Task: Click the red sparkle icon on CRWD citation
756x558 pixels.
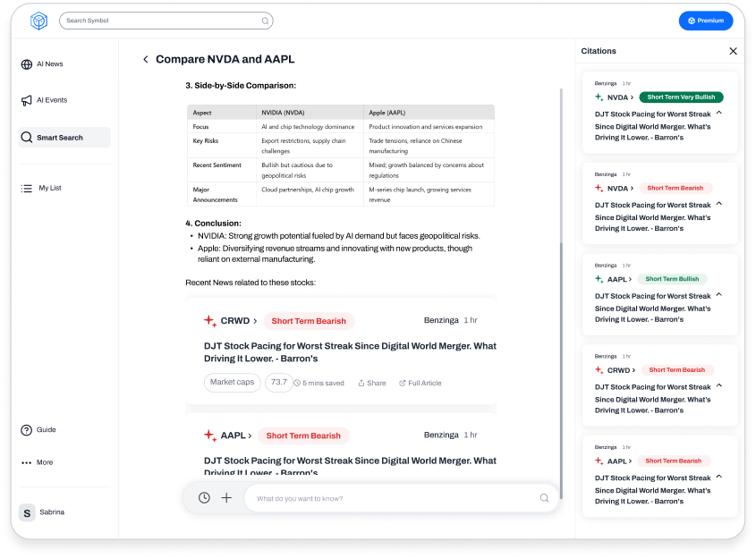Action: coord(599,370)
